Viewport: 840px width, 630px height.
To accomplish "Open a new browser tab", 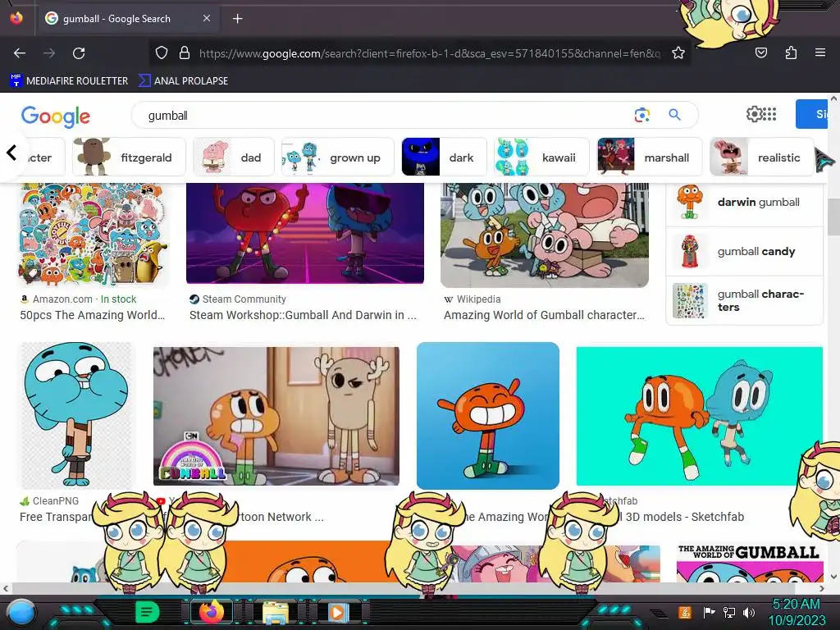I will click(237, 19).
